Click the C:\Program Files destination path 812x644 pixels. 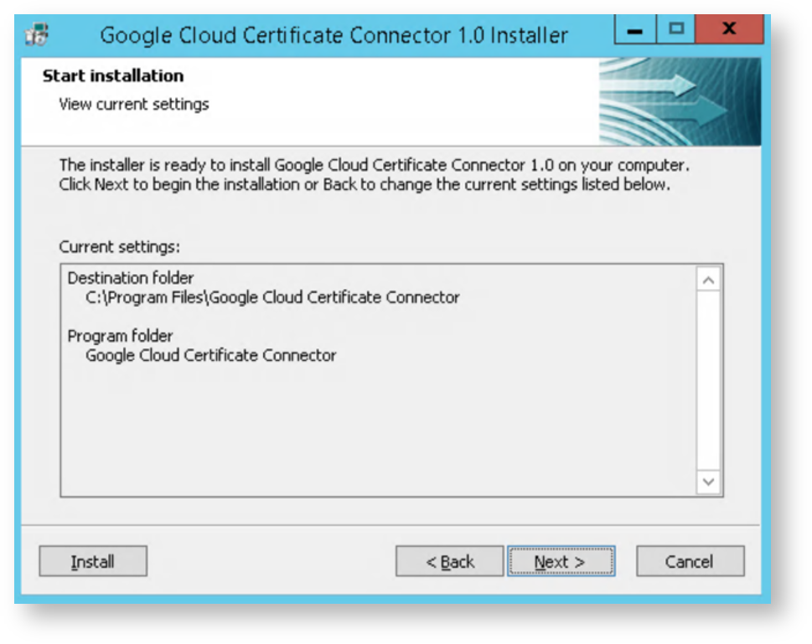click(272, 297)
